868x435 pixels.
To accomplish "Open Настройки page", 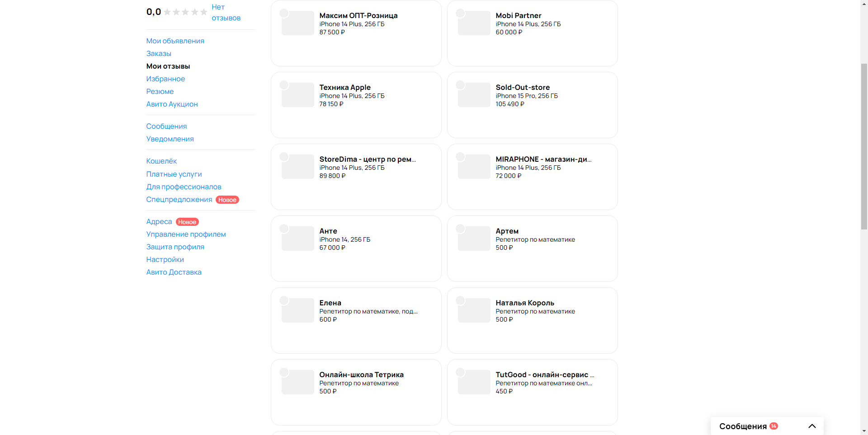I will tap(165, 260).
